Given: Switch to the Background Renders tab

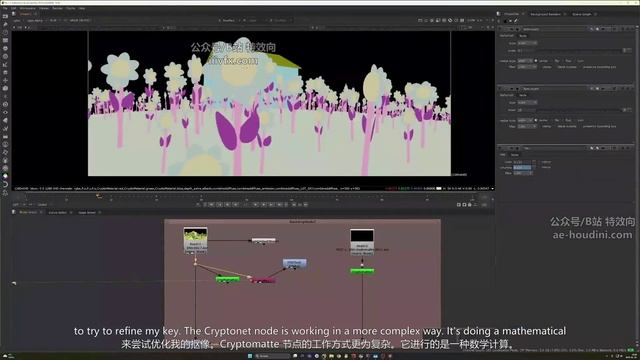Looking at the screenshot, I should (x=545, y=14).
